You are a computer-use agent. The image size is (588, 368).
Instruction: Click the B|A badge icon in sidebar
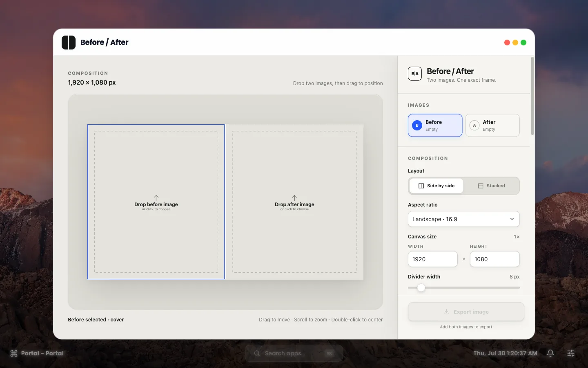(x=415, y=74)
